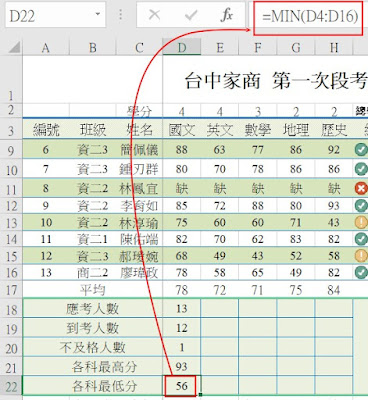The image size is (368, 400).
Task: Click green check icon in row 12
Action: click(x=361, y=205)
